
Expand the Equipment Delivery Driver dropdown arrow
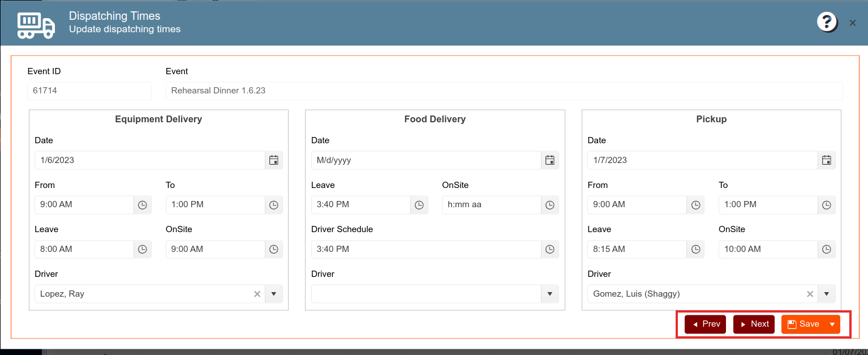pos(274,294)
